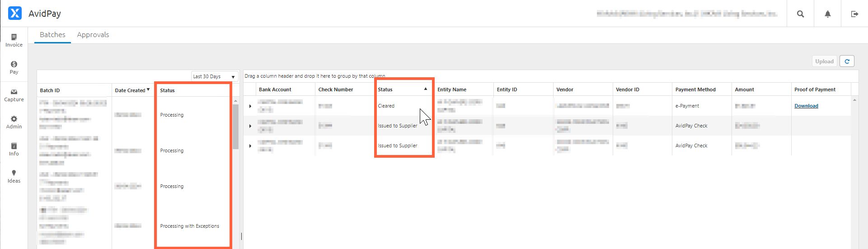
Task: Open the Ideas lightbulb in sidebar
Action: click(14, 176)
